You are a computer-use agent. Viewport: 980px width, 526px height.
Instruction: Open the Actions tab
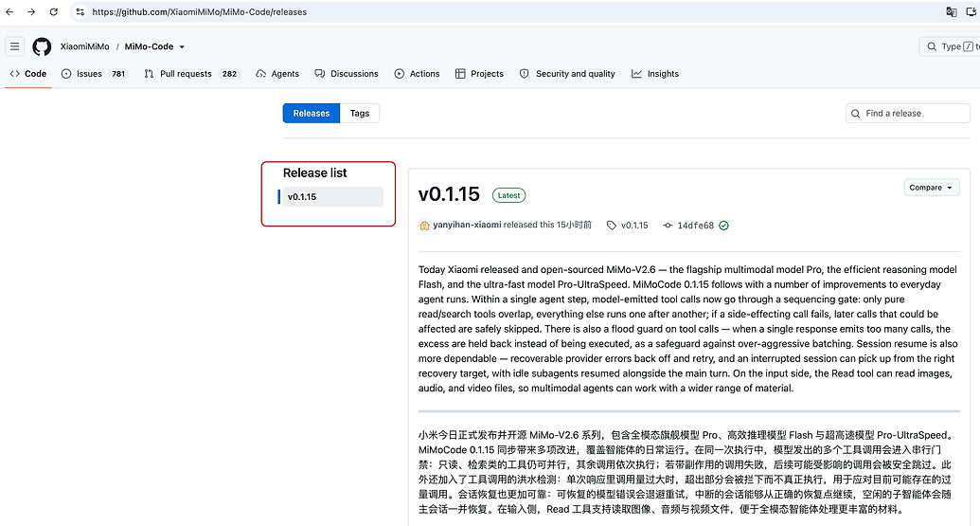(x=417, y=74)
